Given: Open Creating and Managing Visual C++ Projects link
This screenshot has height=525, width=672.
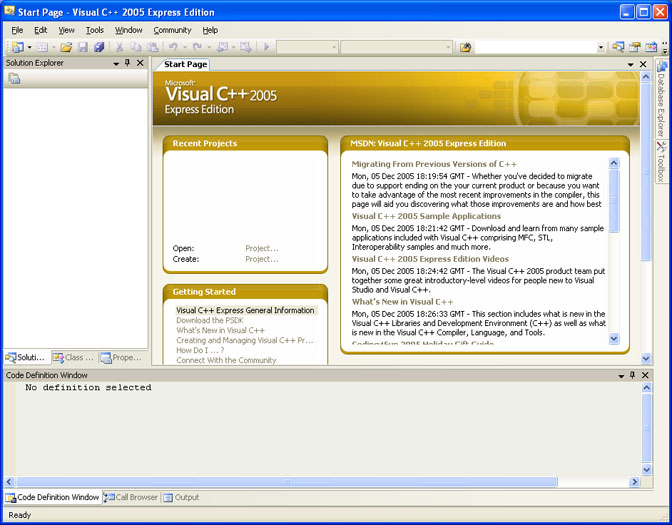Looking at the screenshot, I should 245,340.
